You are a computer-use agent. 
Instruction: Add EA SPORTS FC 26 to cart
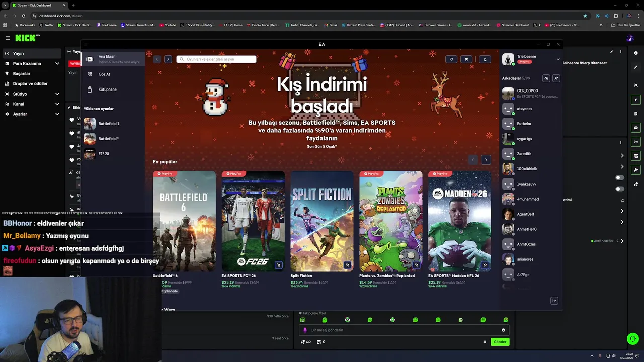pos(279,265)
